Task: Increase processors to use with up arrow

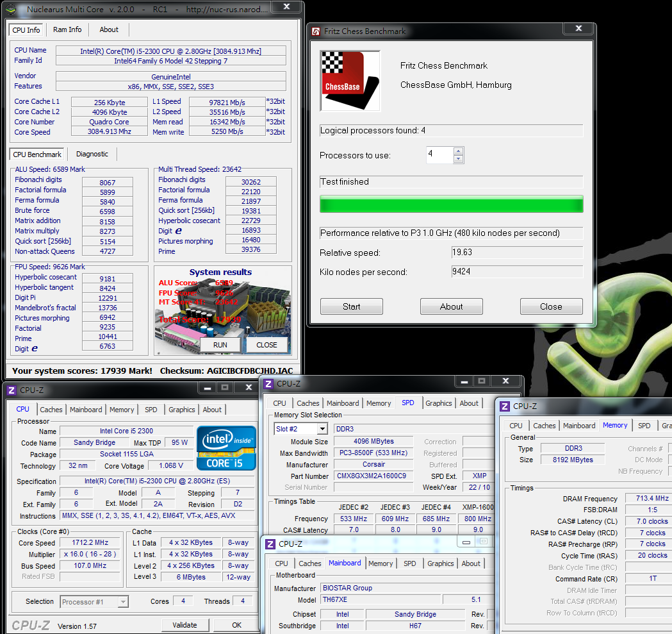Action: [458, 151]
